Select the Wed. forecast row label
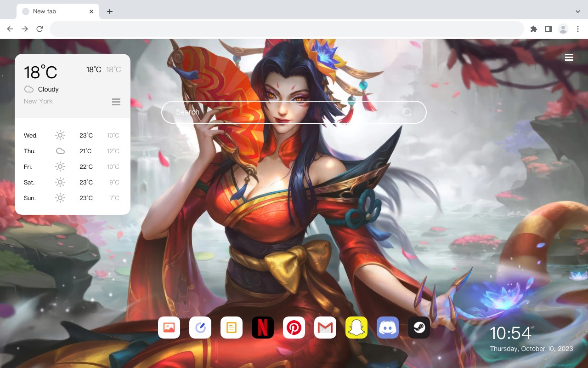588x368 pixels. click(x=31, y=136)
